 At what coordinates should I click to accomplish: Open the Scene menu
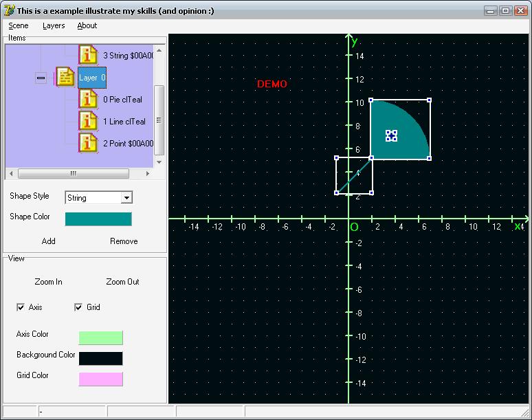point(19,25)
